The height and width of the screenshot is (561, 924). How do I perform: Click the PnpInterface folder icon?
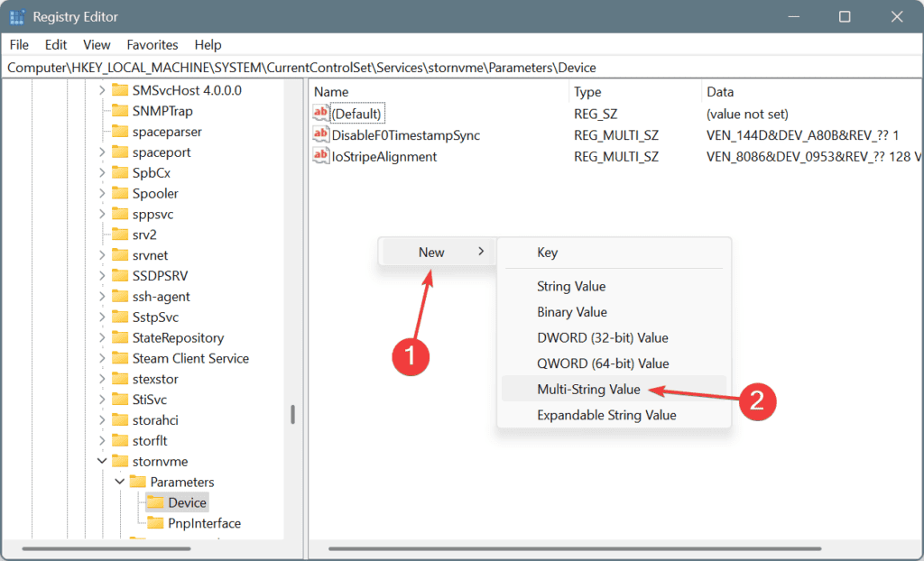pyautogui.click(x=155, y=523)
